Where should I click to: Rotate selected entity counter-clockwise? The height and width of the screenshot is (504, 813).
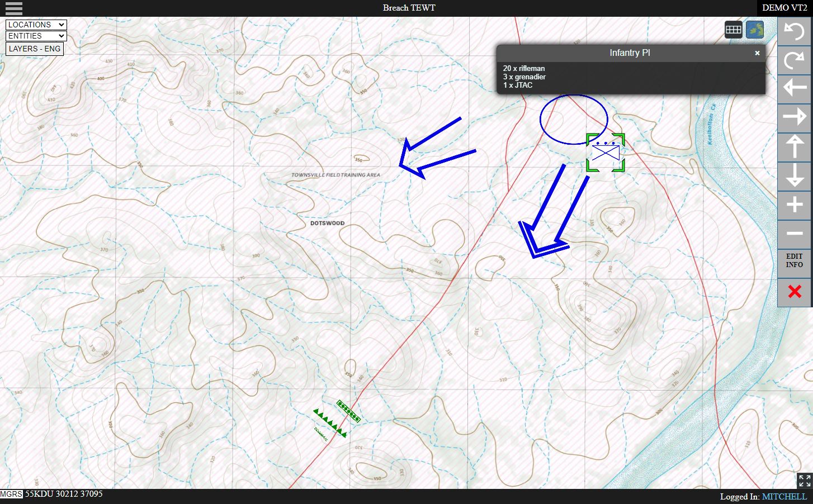click(794, 31)
